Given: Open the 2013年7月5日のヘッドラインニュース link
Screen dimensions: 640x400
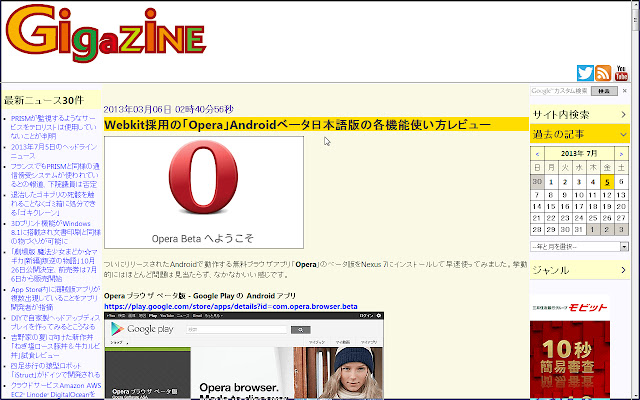Looking at the screenshot, I should pyautogui.click(x=54, y=151).
